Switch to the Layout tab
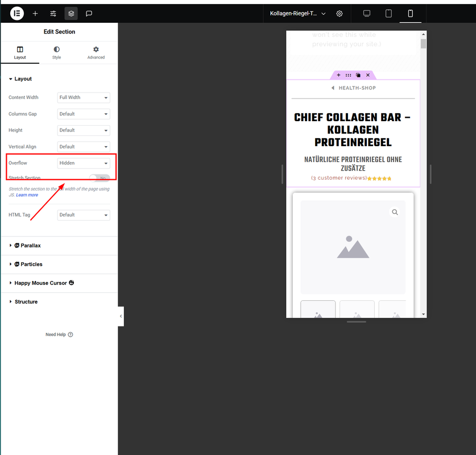The width and height of the screenshot is (476, 455). pos(20,52)
